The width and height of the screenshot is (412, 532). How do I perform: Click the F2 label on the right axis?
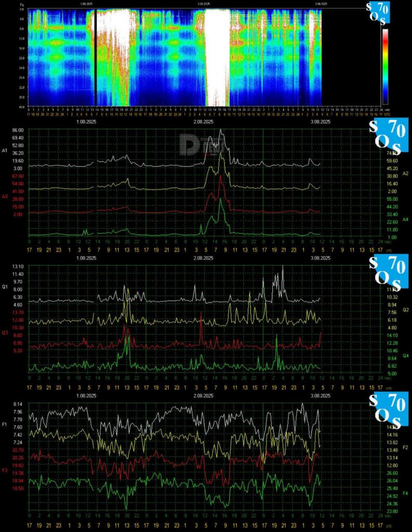(x=406, y=447)
